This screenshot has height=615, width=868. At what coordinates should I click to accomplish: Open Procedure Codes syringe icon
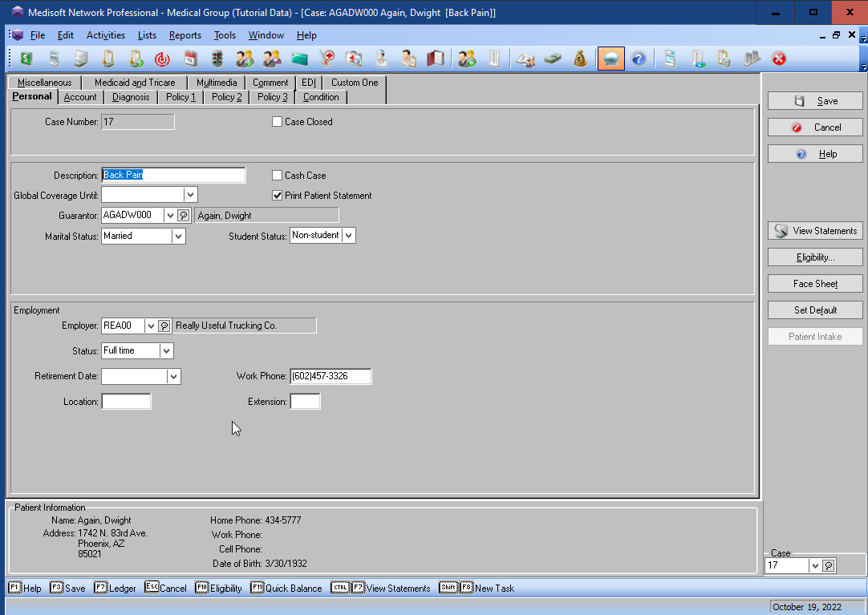tap(327, 59)
